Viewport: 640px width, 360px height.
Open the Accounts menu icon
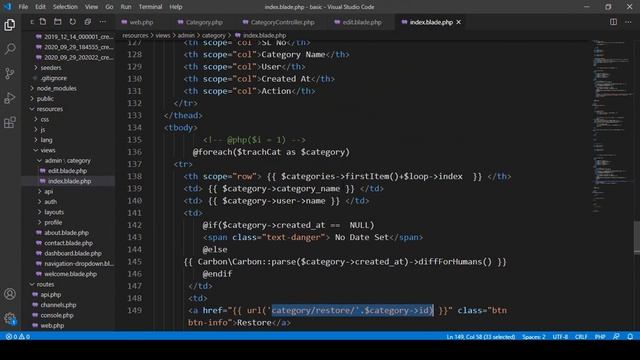click(x=10, y=294)
